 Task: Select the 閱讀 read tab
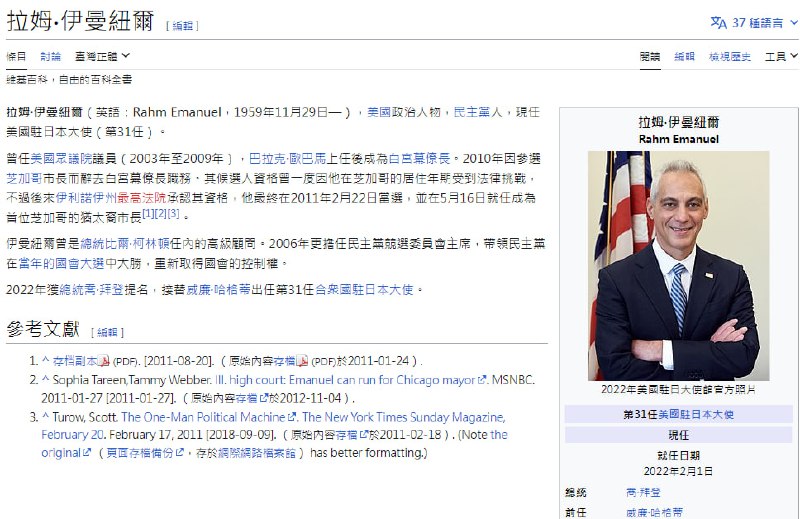(x=650, y=57)
